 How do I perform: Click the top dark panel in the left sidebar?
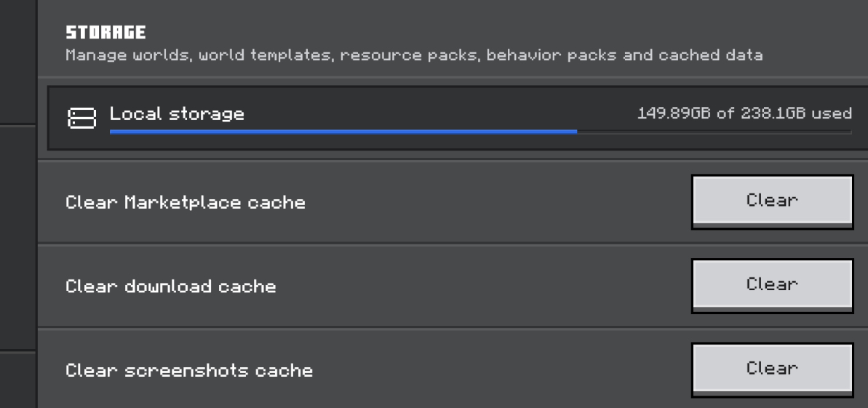tap(17, 61)
